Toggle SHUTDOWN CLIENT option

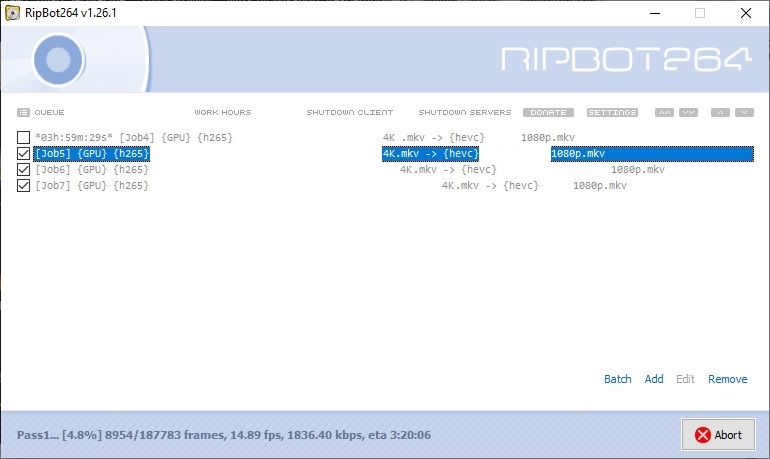[x=350, y=112]
